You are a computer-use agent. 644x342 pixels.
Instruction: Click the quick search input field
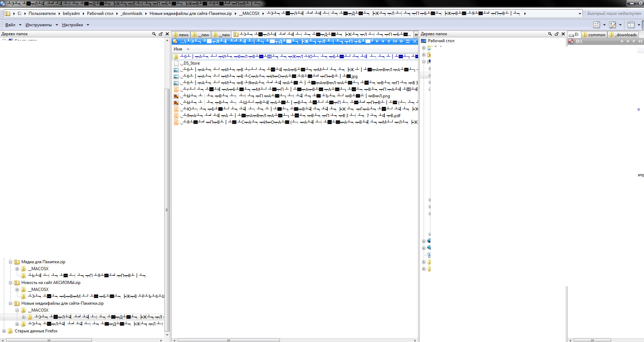[x=614, y=13]
